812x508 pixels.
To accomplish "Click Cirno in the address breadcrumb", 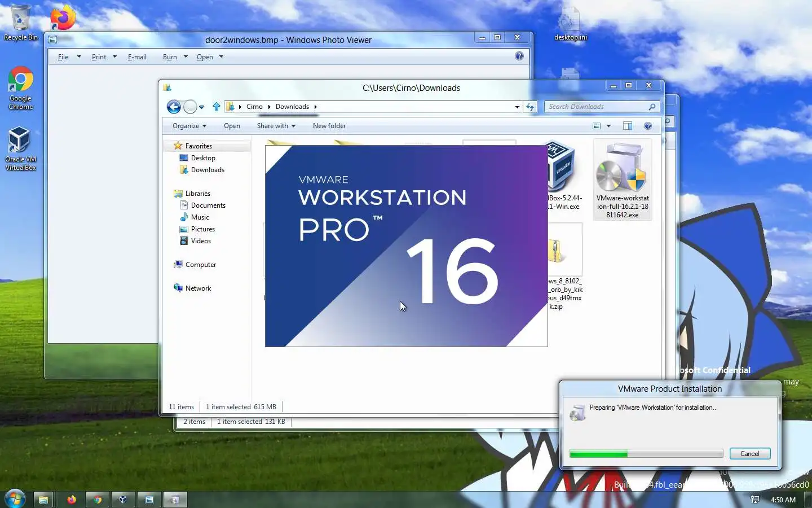I will click(254, 107).
